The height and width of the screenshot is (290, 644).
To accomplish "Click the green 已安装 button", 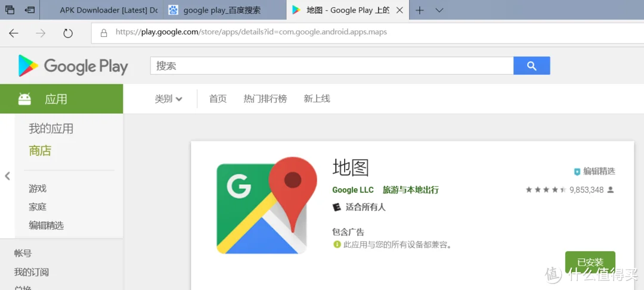I will point(590,263).
